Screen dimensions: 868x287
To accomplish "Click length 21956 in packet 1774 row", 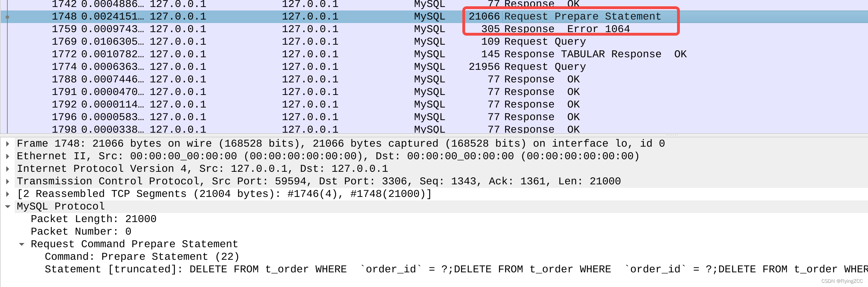I will pos(484,67).
